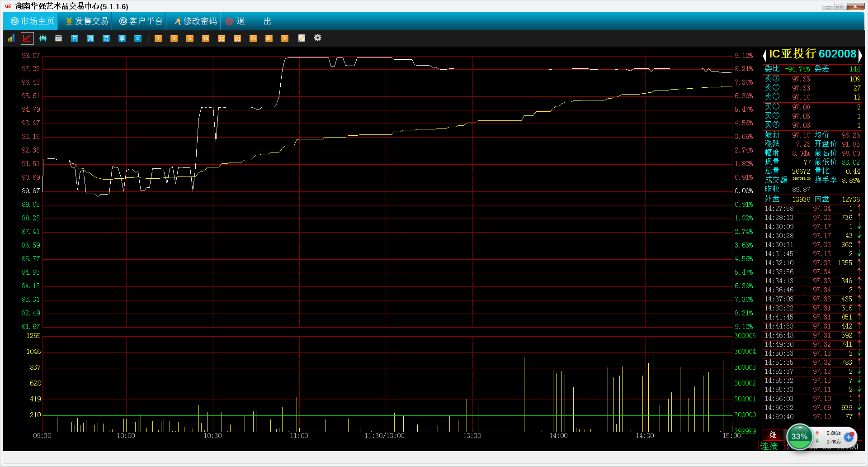The height and width of the screenshot is (467, 868).
Task: Open the bar chart ranking view icon
Action: [11, 38]
